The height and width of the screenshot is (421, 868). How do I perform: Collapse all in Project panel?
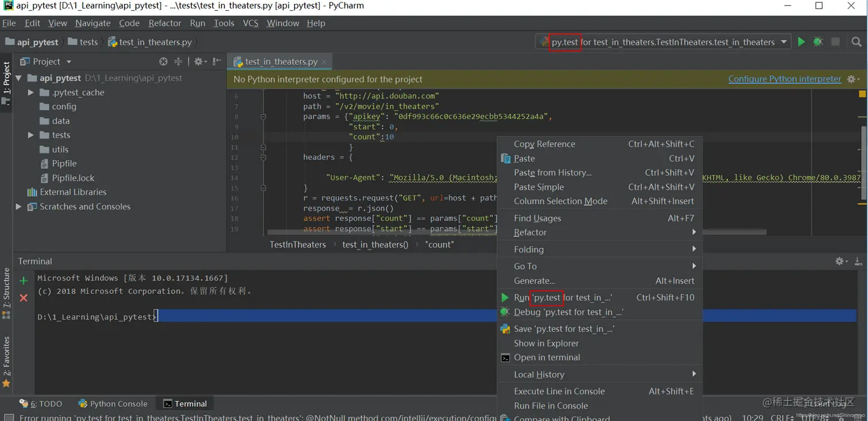(178, 61)
